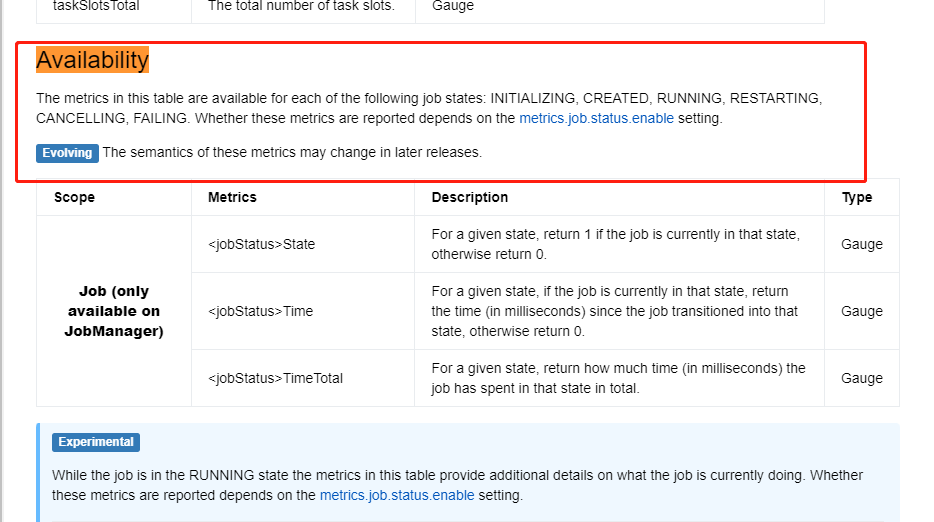Viewport: 934px width, 522px height.
Task: Click the Job (only available on JobManager) cell
Action: click(114, 311)
